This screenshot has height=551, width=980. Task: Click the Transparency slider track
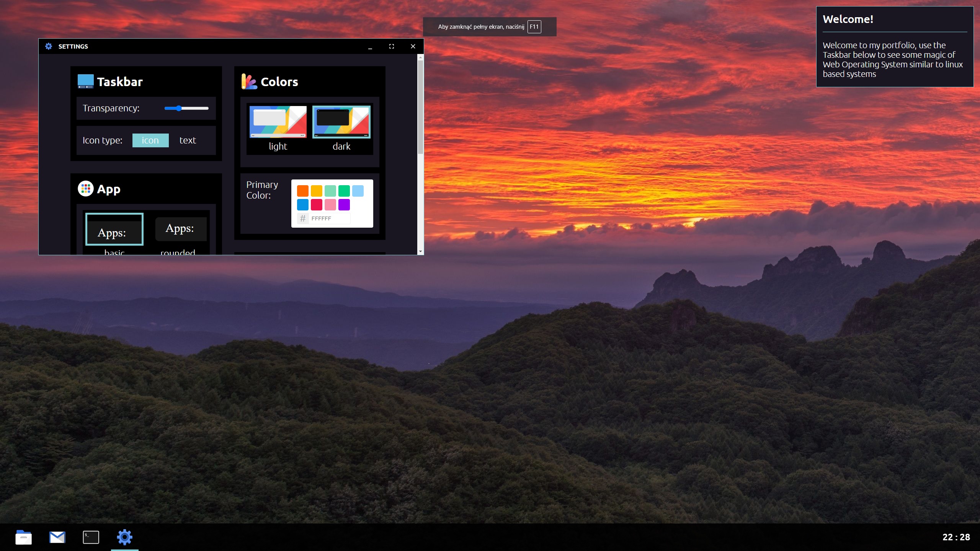click(195, 108)
